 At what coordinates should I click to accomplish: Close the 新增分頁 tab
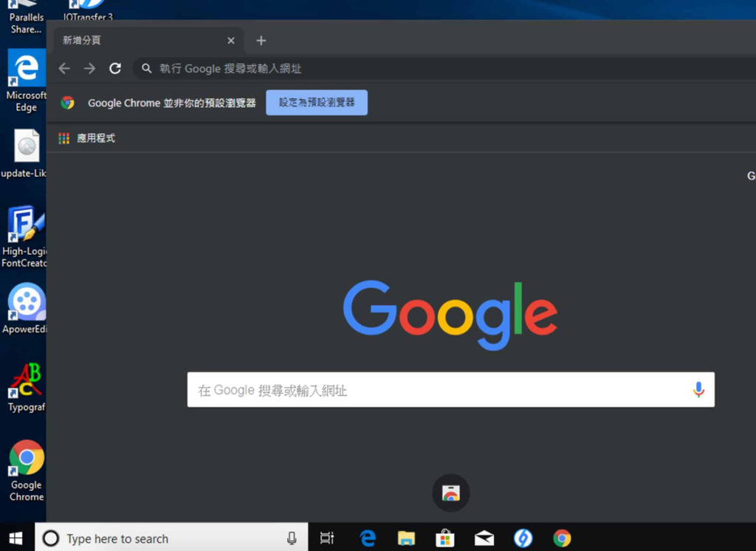click(231, 41)
